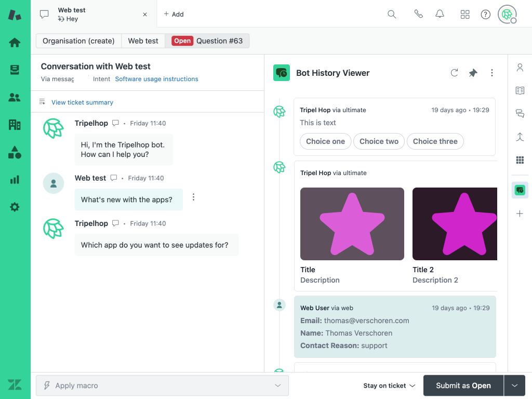Click the View ticket summary link

(82, 102)
